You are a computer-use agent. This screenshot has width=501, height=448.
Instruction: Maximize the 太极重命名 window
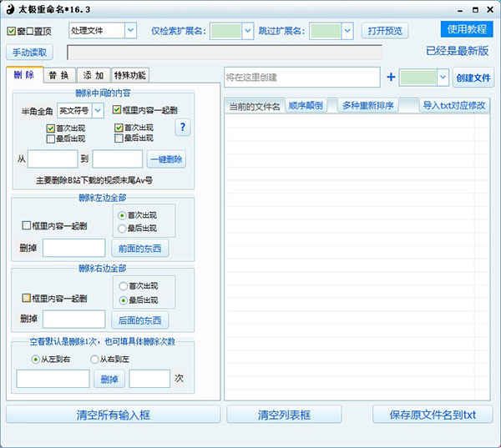pos(475,10)
